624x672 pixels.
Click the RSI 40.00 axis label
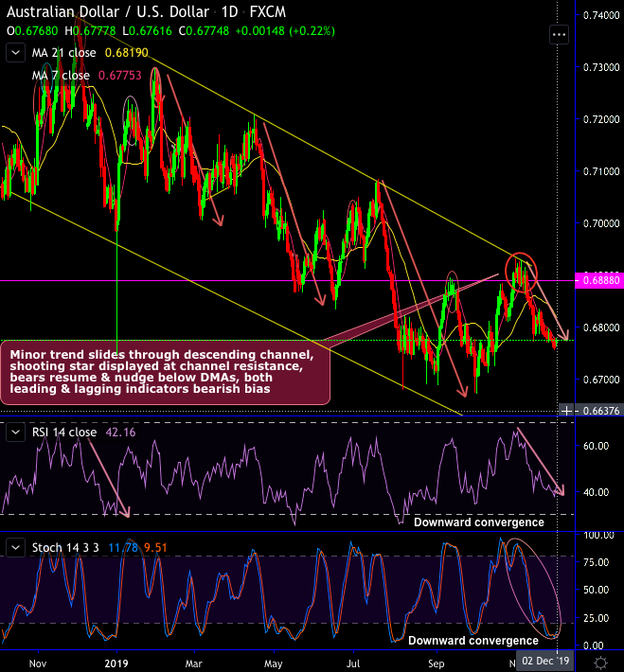[x=597, y=492]
